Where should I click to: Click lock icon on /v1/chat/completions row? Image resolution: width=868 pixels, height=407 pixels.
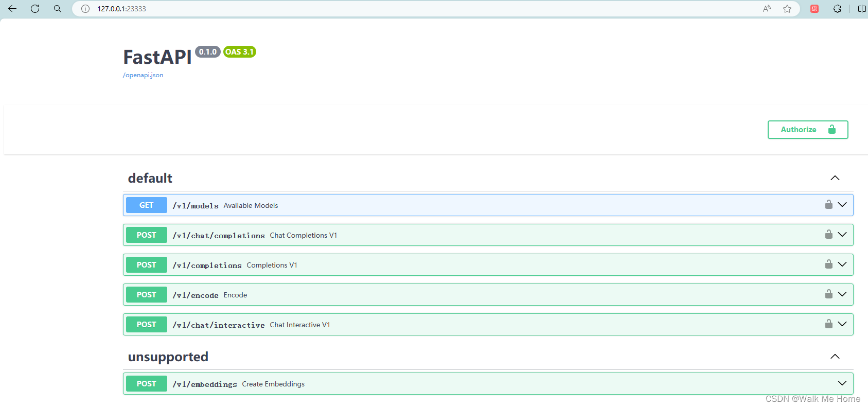tap(829, 234)
